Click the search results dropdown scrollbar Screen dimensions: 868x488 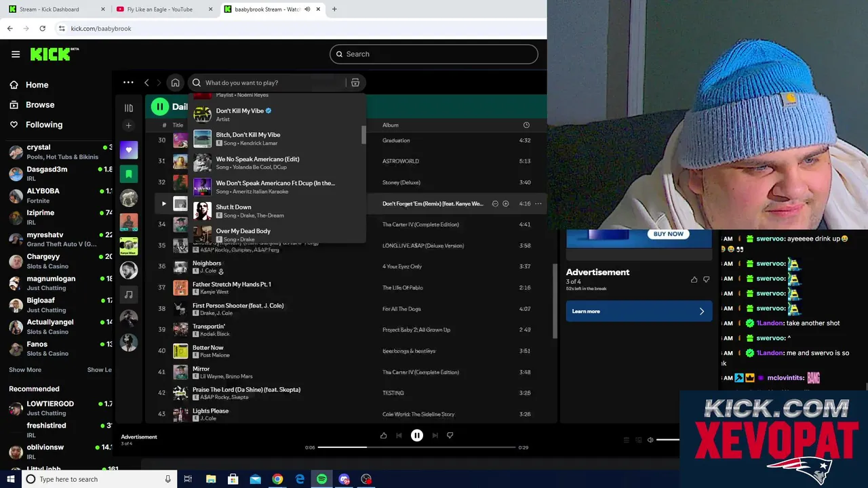click(x=363, y=135)
